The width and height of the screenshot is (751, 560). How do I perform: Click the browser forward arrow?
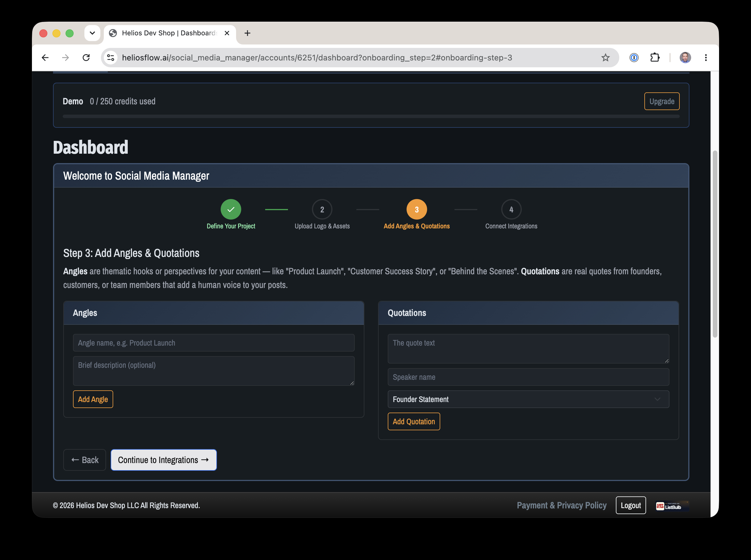coord(65,58)
